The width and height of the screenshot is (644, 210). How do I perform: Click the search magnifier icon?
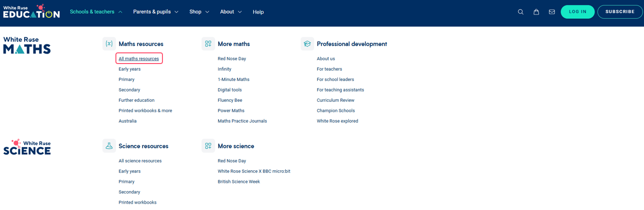tap(520, 12)
